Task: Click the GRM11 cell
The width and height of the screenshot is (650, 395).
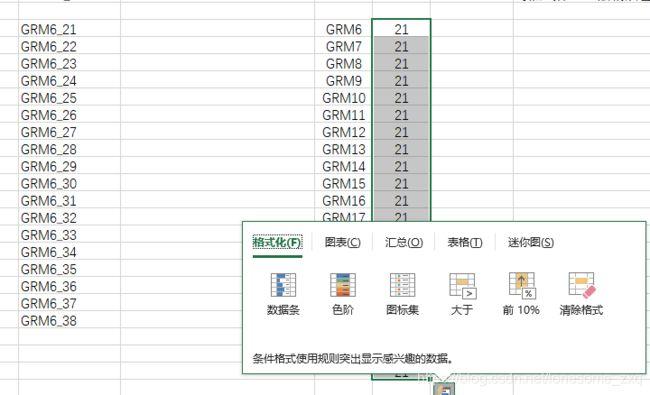Action: [x=343, y=115]
